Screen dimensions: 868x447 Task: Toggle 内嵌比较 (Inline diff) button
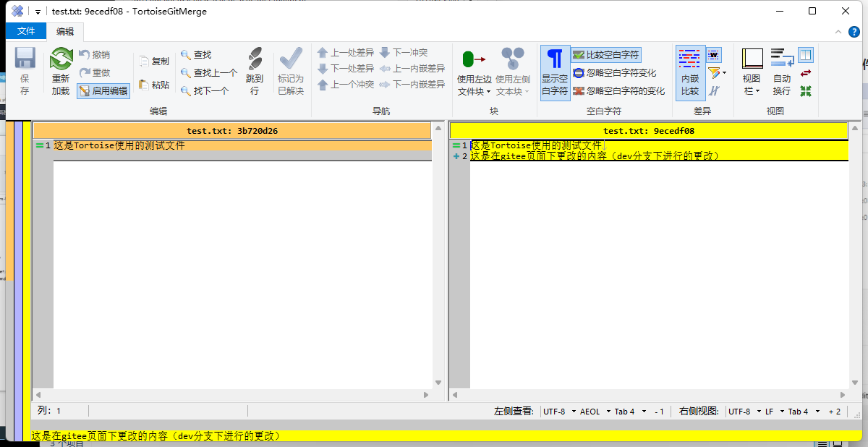[690, 72]
